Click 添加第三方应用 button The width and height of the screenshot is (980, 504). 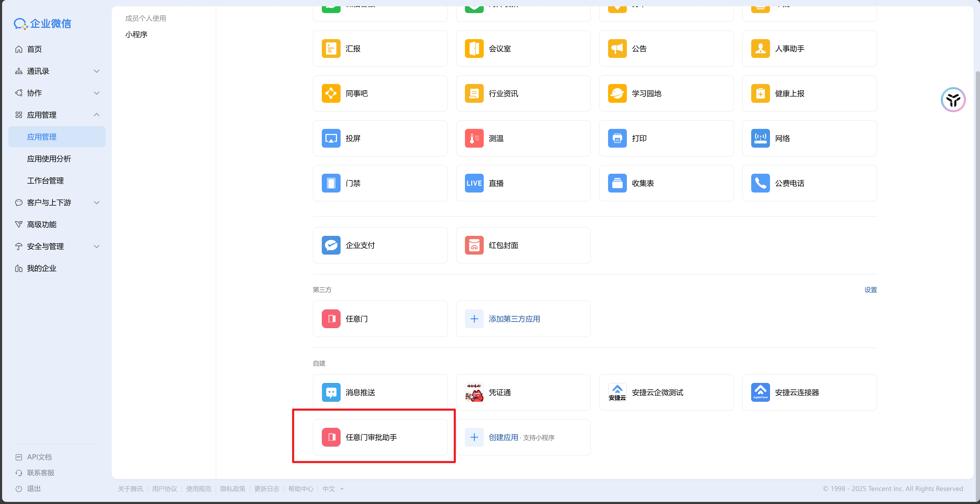tap(514, 319)
